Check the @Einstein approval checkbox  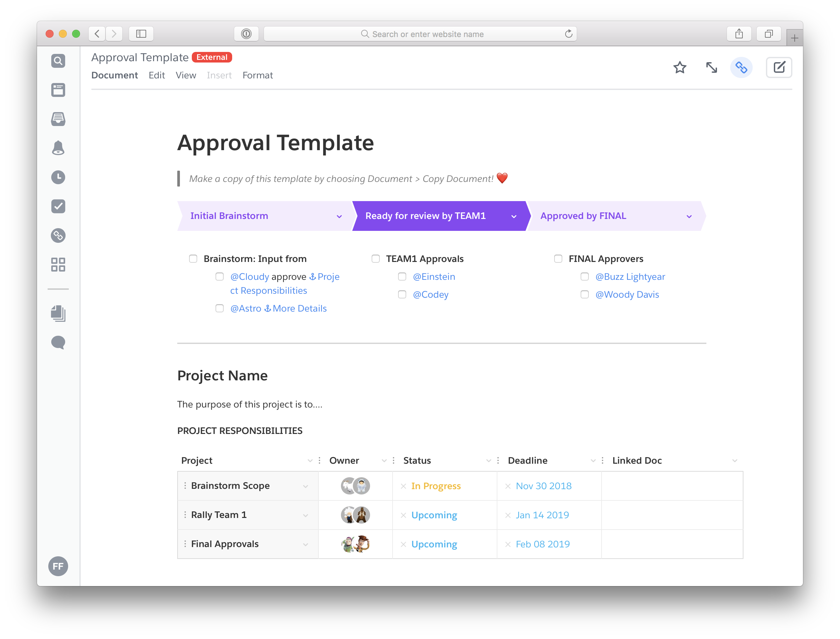pyautogui.click(x=402, y=277)
